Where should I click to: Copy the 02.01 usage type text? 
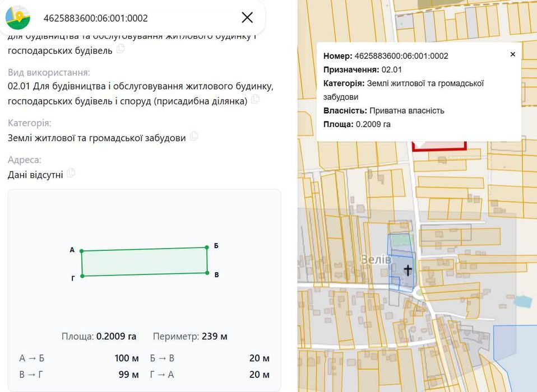tap(255, 100)
